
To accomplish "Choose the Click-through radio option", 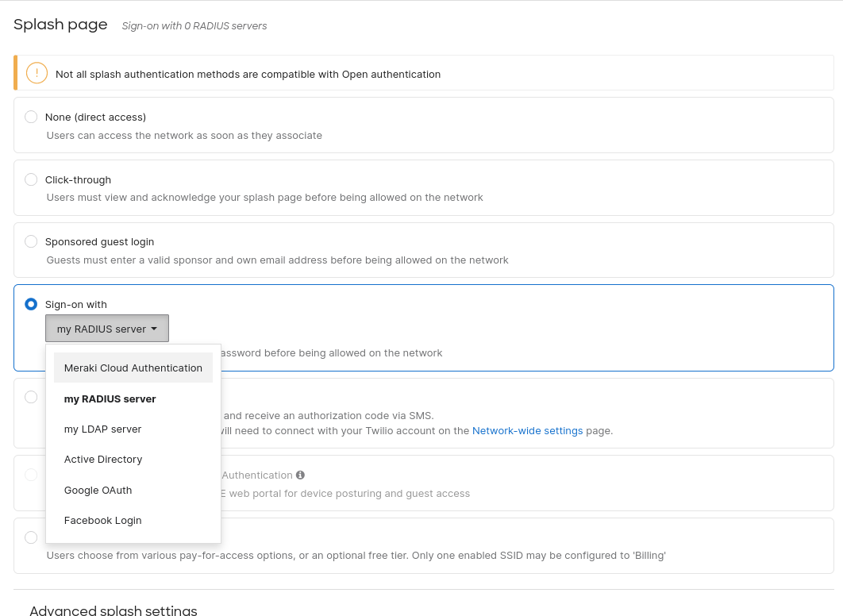I will pyautogui.click(x=31, y=179).
